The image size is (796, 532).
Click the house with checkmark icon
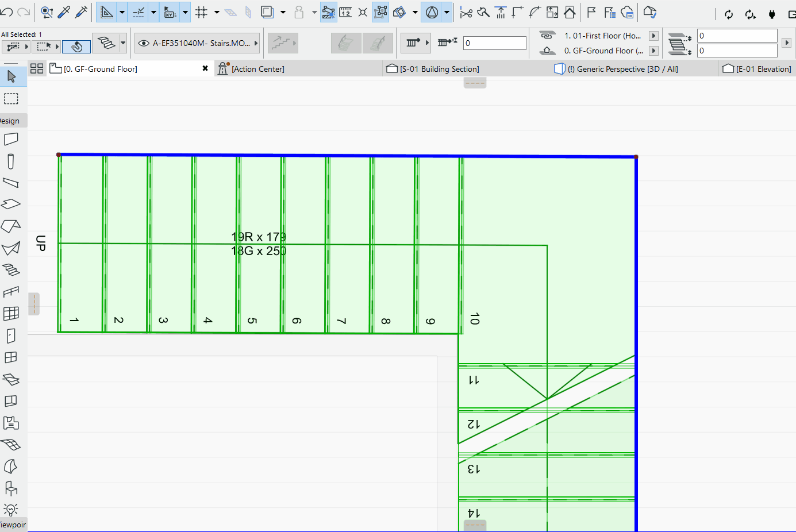pos(649,12)
